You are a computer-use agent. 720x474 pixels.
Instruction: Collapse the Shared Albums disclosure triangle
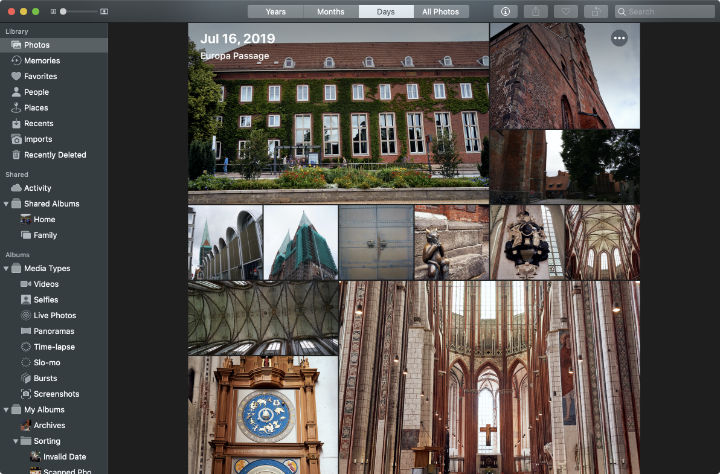[6, 204]
